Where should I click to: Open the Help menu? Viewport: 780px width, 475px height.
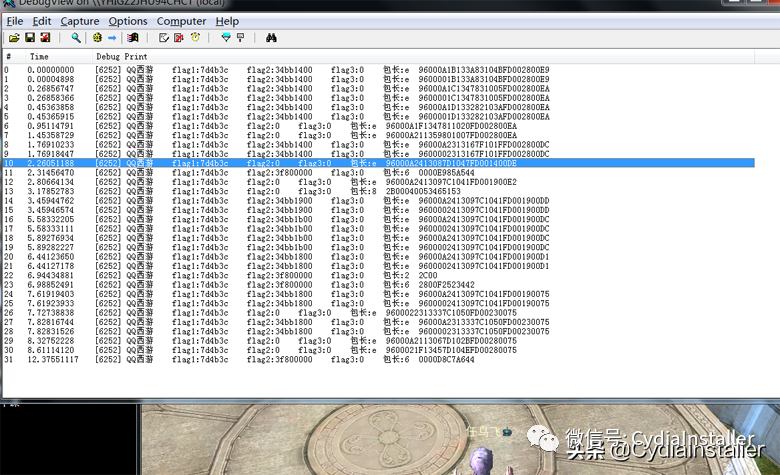coord(227,21)
